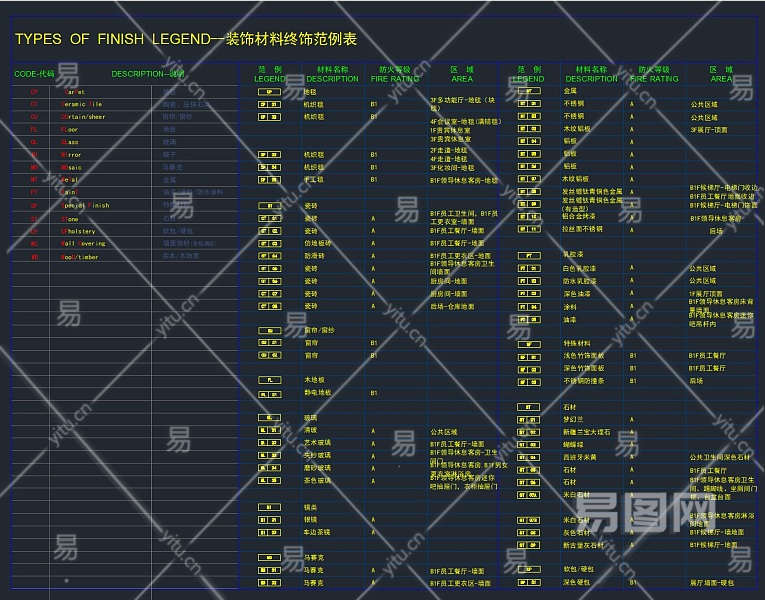The height and width of the screenshot is (600, 765).
Task: Click the "STone" description cell
Action: click(x=69, y=219)
